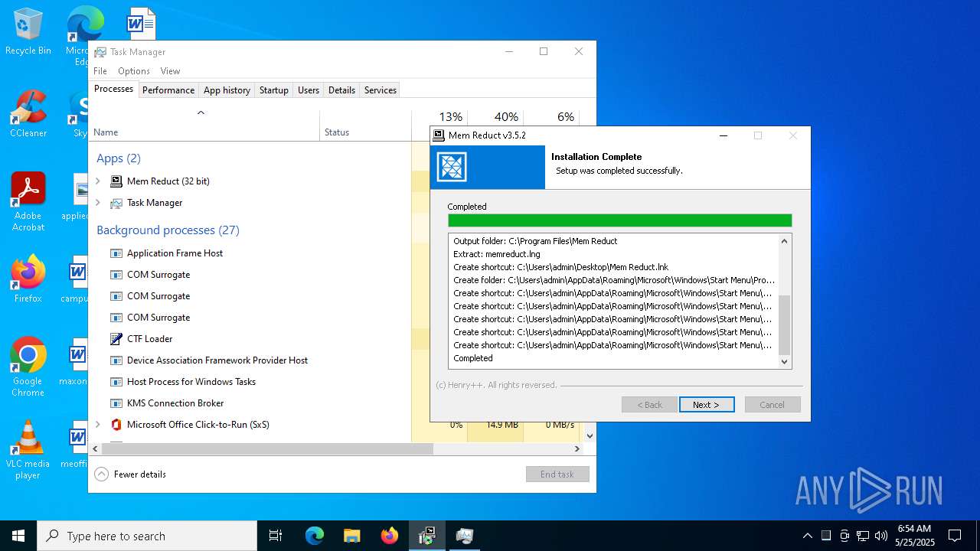The width and height of the screenshot is (980, 551).
Task: Show hidden system tray icons
Action: (807, 536)
